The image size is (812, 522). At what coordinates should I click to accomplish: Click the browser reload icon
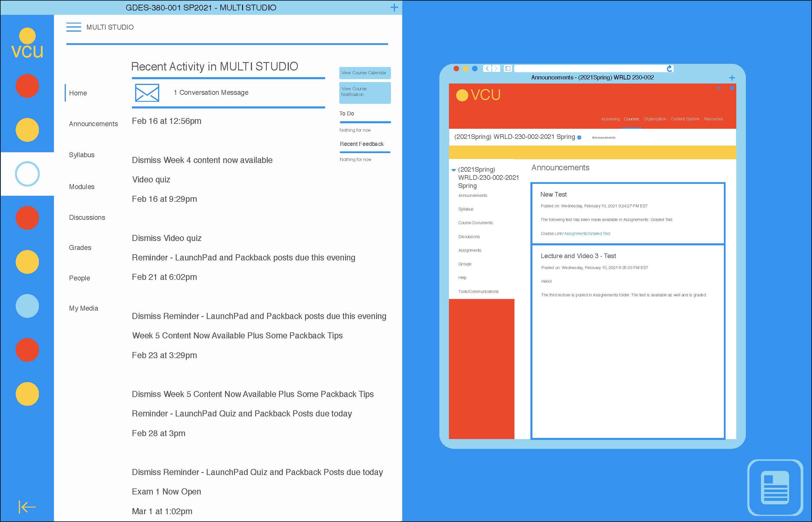[669, 69]
